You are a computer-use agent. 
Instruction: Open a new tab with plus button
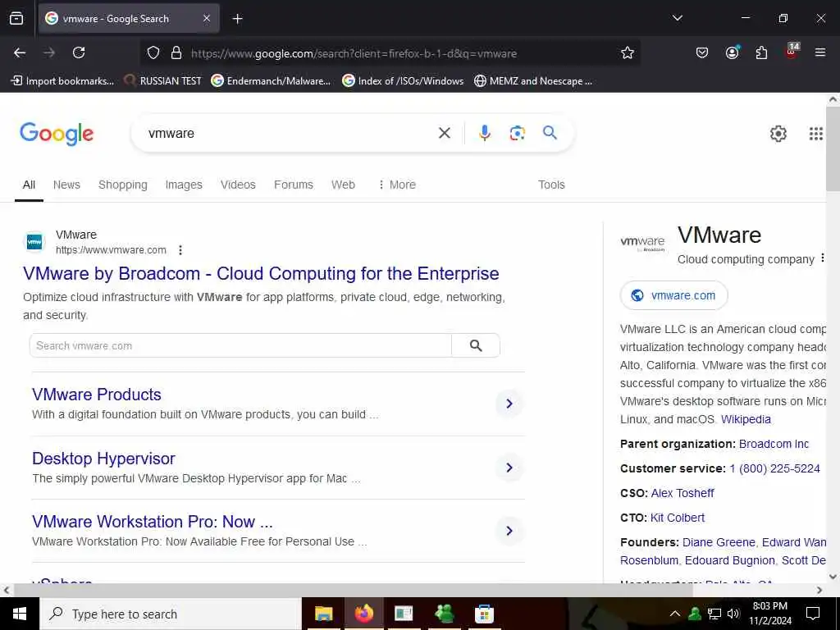237,19
